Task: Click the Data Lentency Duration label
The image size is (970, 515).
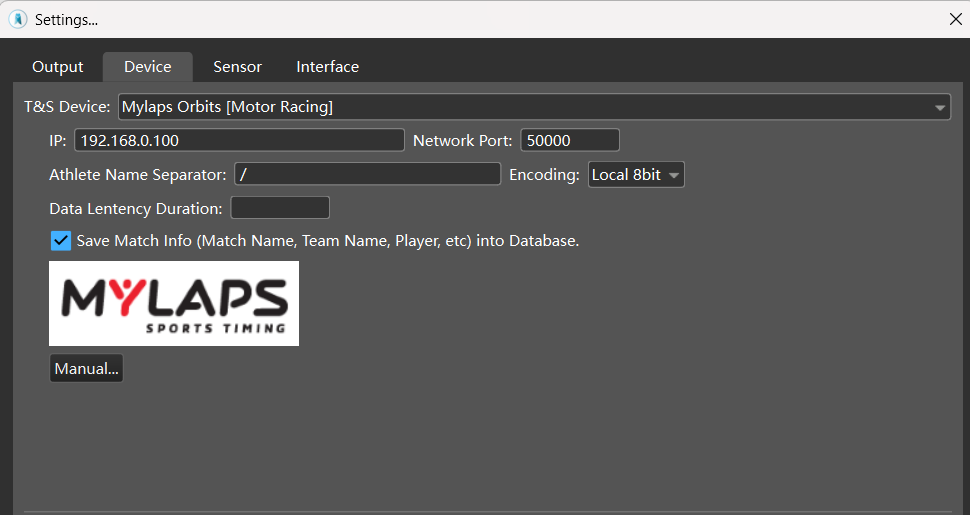Action: point(135,209)
